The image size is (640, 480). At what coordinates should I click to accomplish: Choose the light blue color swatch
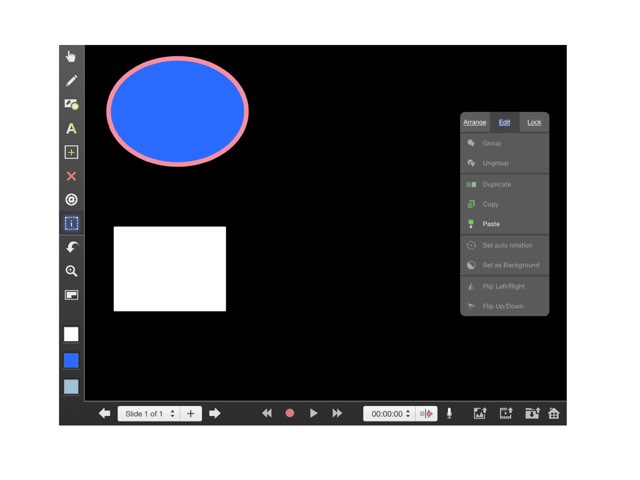71,387
